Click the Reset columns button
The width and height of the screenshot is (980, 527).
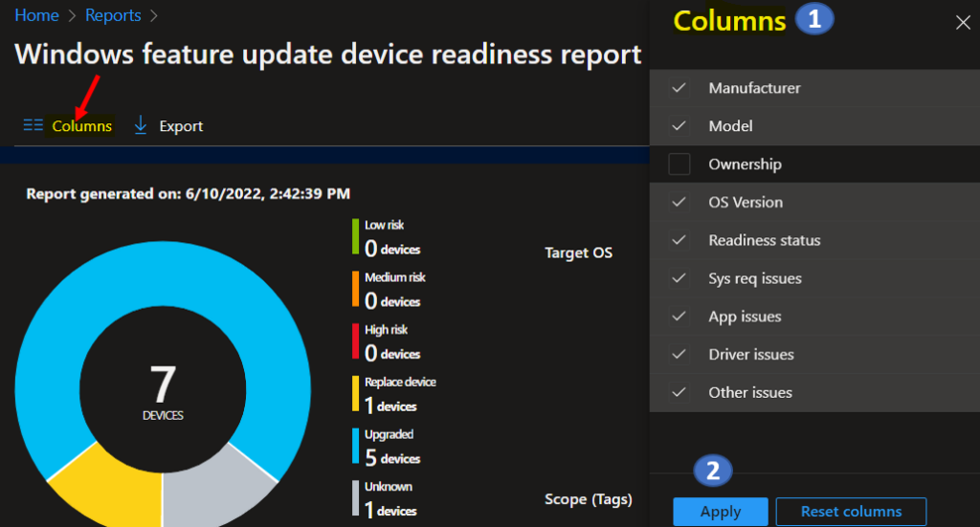coord(851,512)
